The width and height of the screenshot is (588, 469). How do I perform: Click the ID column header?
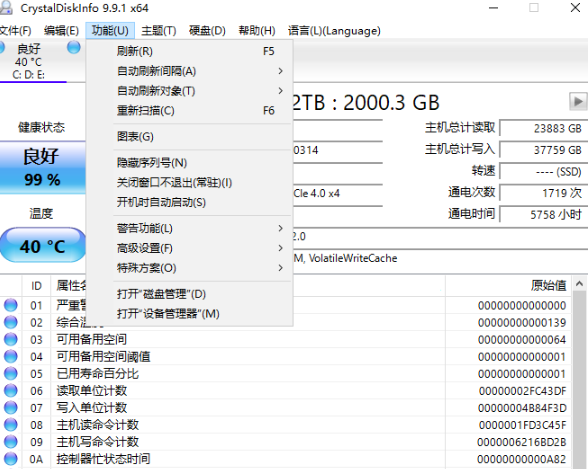[x=36, y=286]
